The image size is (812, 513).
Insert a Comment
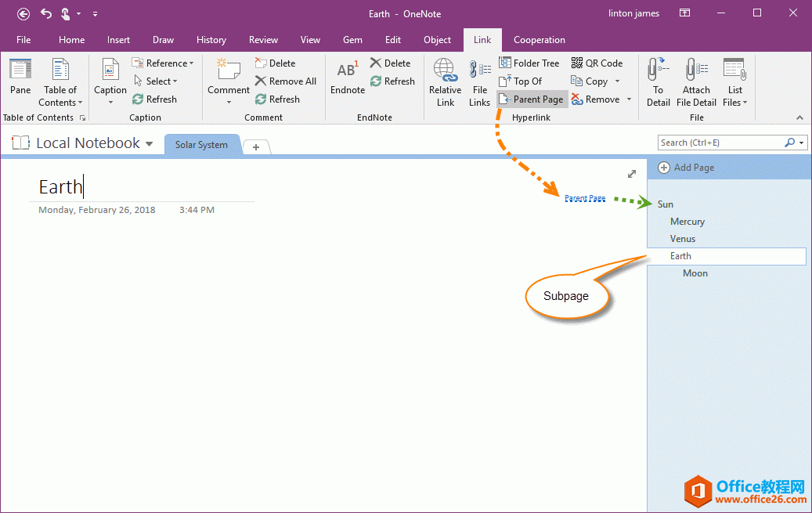228,78
